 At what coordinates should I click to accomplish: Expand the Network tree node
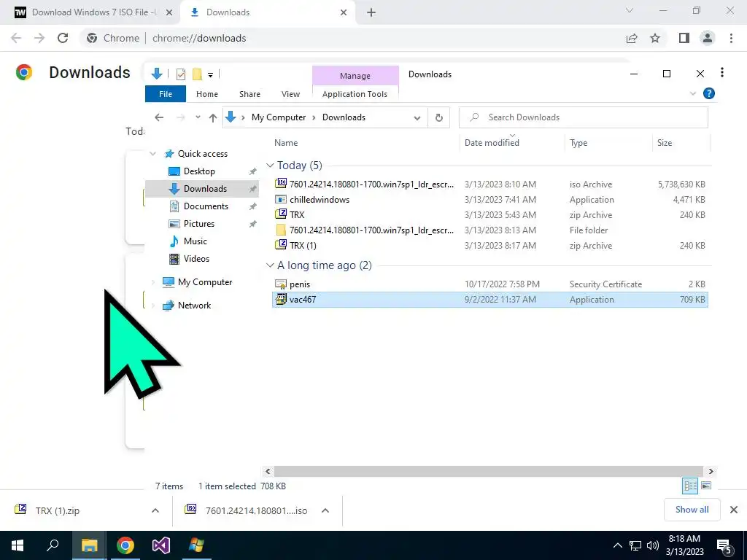[153, 306]
